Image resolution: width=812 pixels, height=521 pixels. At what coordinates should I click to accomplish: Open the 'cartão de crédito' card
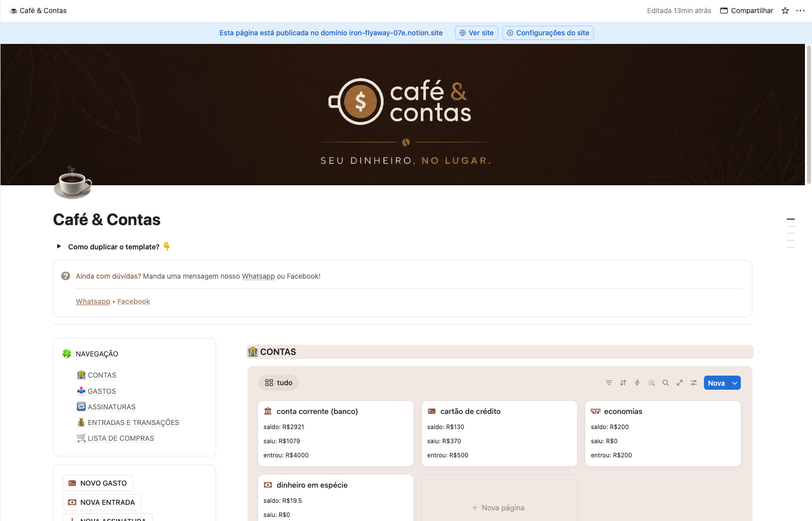click(499, 434)
